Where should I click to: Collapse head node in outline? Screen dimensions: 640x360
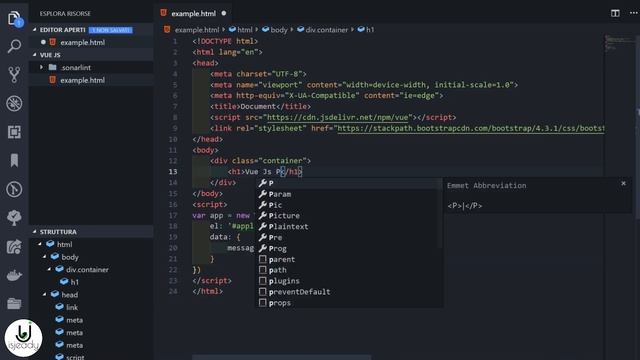tap(44, 295)
